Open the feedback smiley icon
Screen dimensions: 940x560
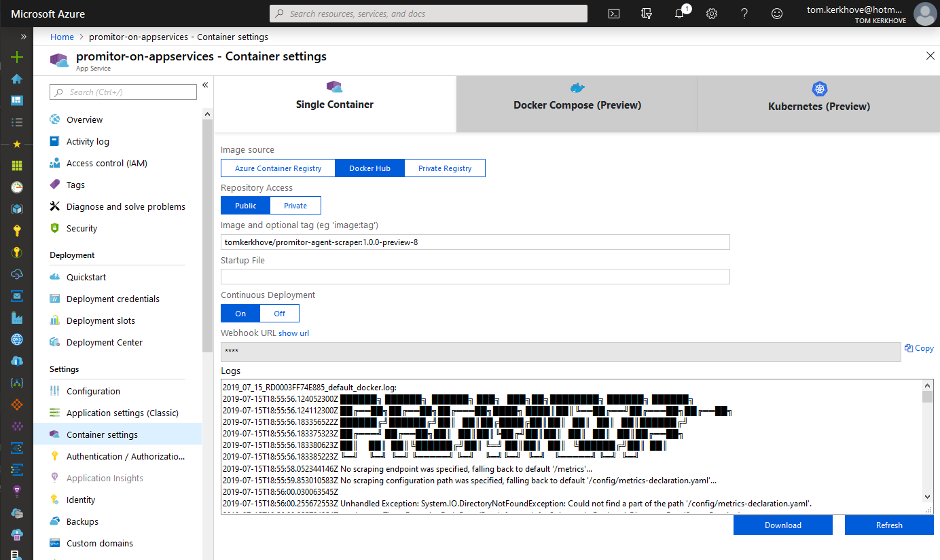point(777,14)
